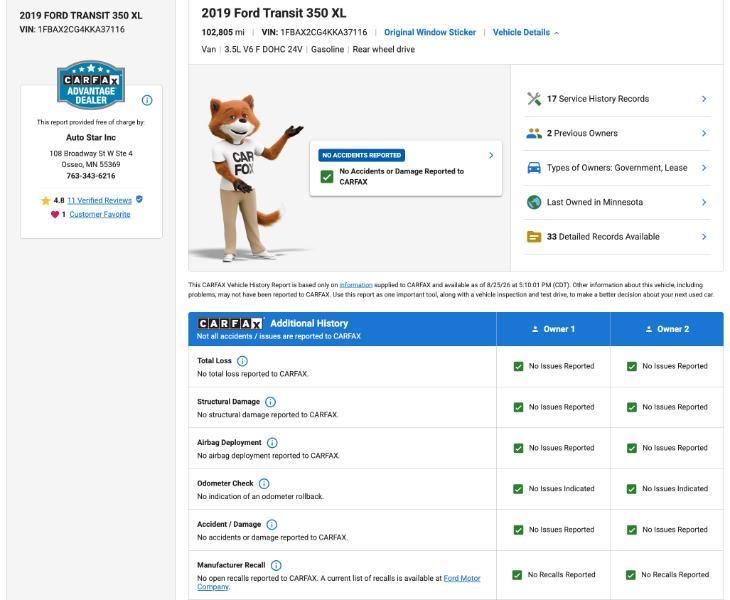Click the types of owners car icon
The image size is (730, 600).
[534, 168]
